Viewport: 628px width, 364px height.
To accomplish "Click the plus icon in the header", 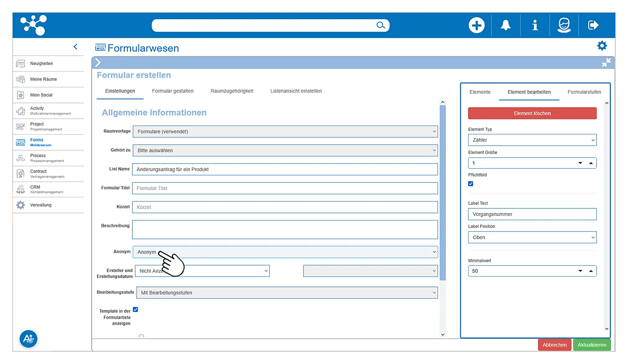I will point(476,26).
